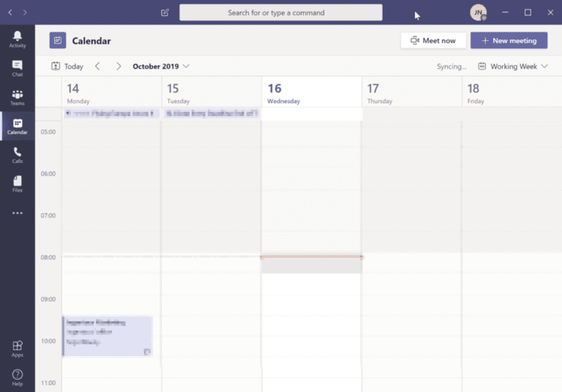Click the Calendar header icon

point(58,40)
